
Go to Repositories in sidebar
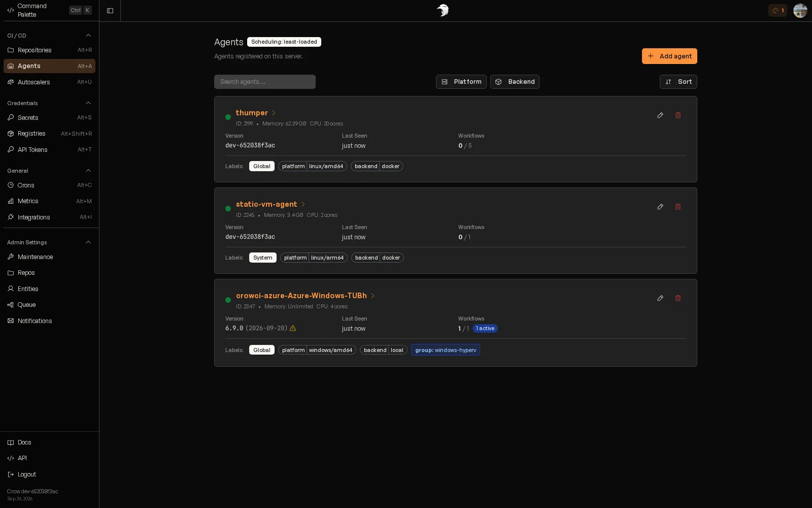[49, 50]
